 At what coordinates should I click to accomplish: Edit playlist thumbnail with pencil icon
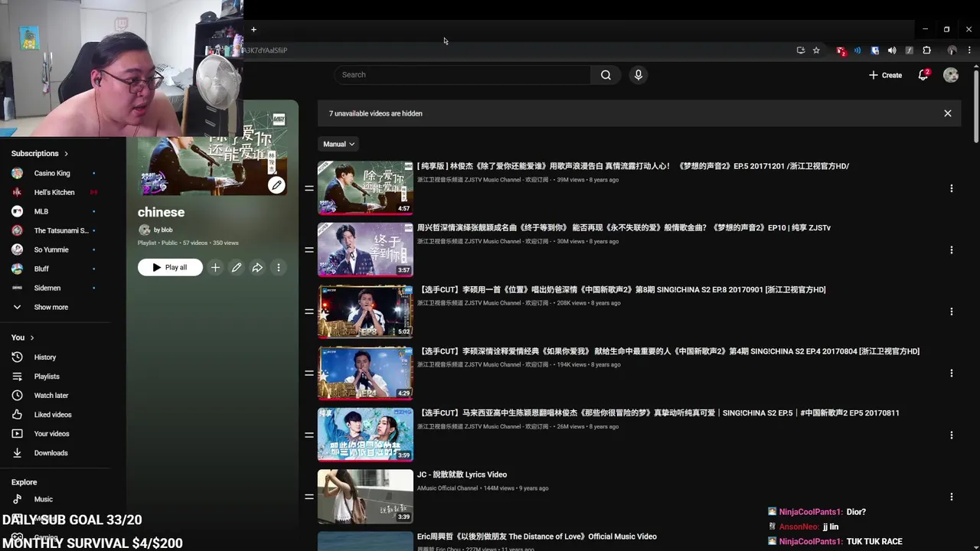click(276, 184)
